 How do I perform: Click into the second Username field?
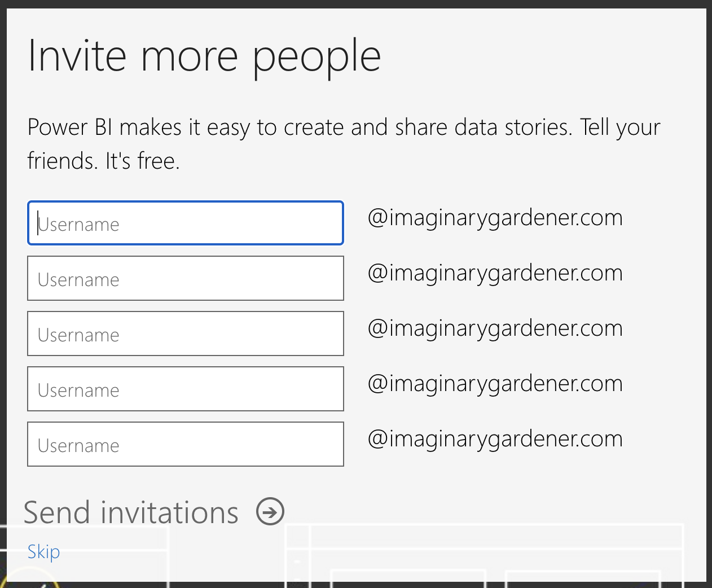coord(186,279)
